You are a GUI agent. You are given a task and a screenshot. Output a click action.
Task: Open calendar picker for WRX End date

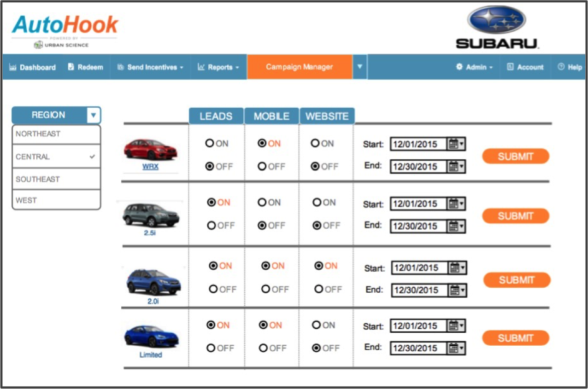456,166
